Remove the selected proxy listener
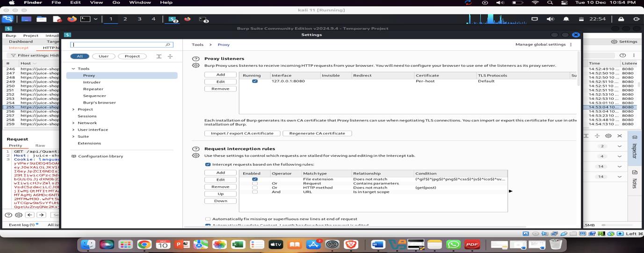This screenshot has width=644, height=253. pyautogui.click(x=220, y=89)
